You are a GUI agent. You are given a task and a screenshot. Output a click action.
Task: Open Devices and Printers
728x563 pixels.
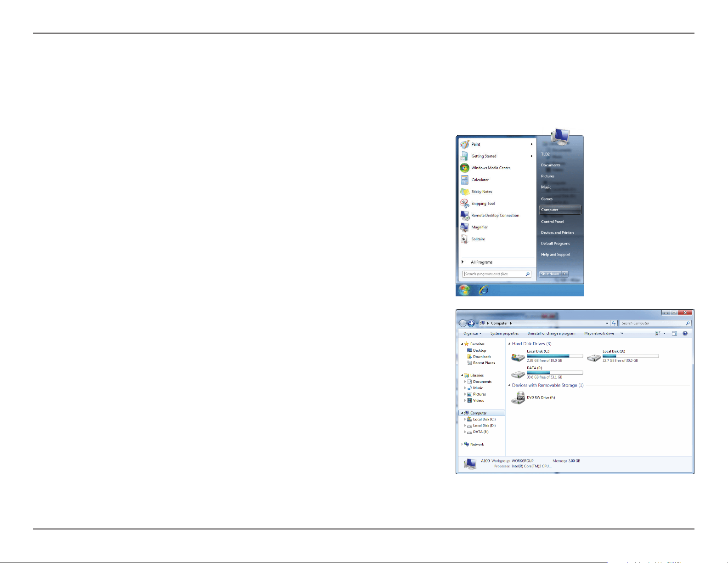558,233
